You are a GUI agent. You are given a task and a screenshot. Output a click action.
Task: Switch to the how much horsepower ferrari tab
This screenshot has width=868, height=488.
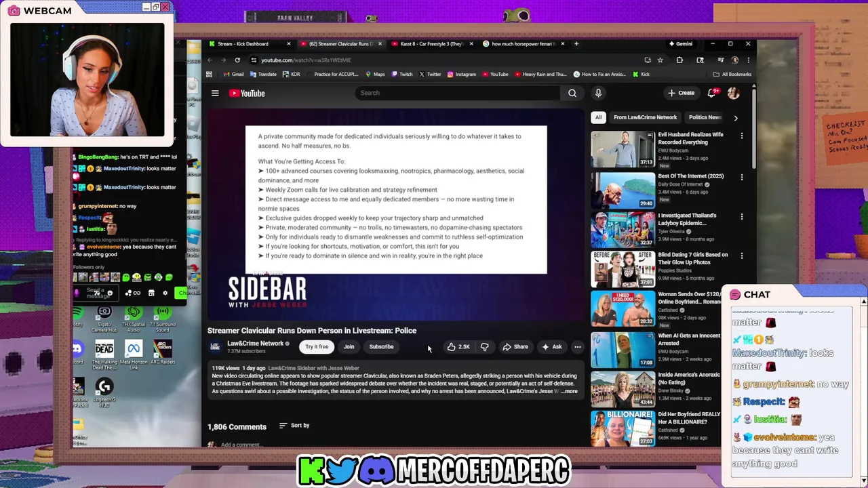(522, 44)
